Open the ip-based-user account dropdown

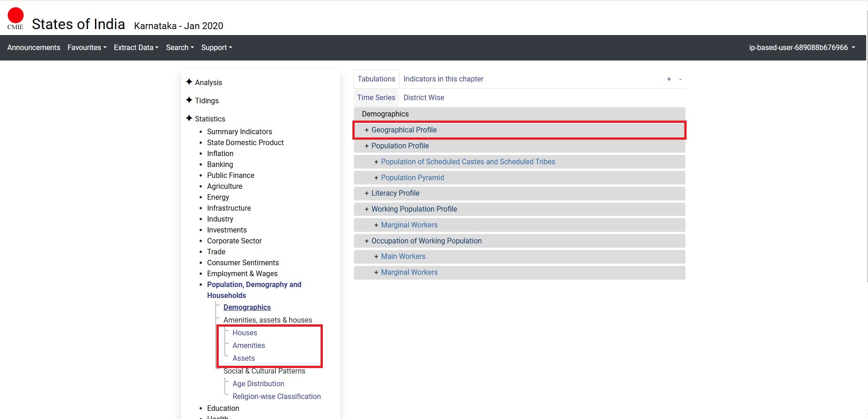pos(802,48)
